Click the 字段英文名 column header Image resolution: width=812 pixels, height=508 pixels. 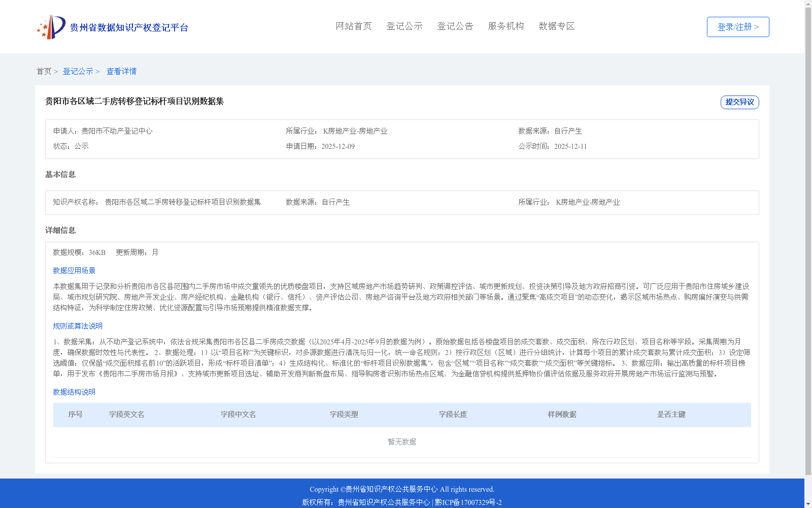tap(126, 415)
